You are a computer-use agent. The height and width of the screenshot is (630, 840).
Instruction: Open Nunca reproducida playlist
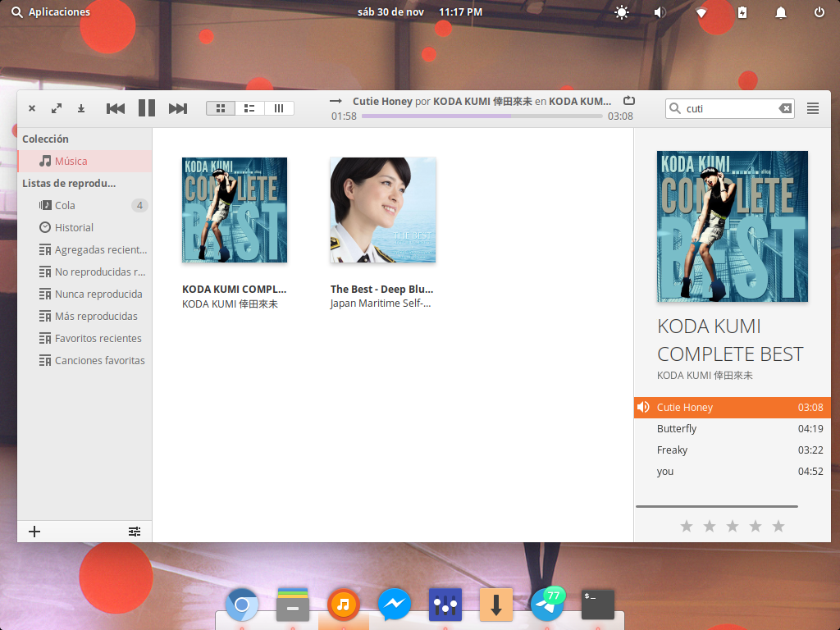84,294
